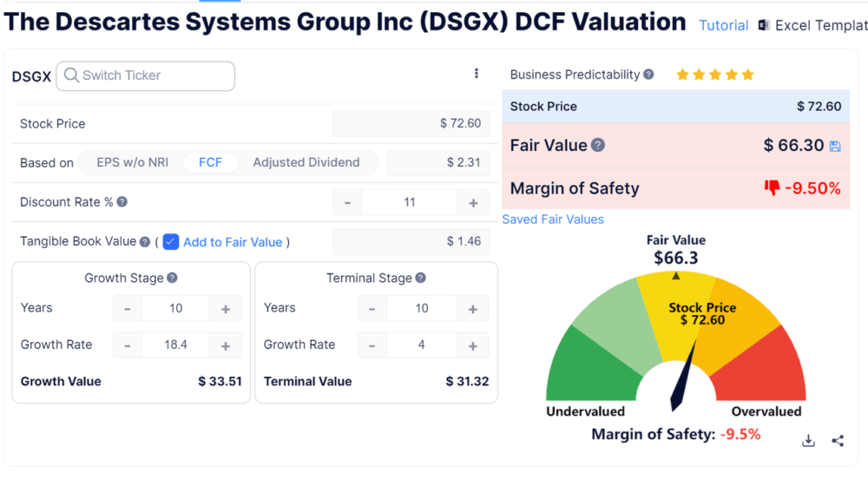
Task: Click the Growth Value amount $ 33.51
Action: point(220,382)
